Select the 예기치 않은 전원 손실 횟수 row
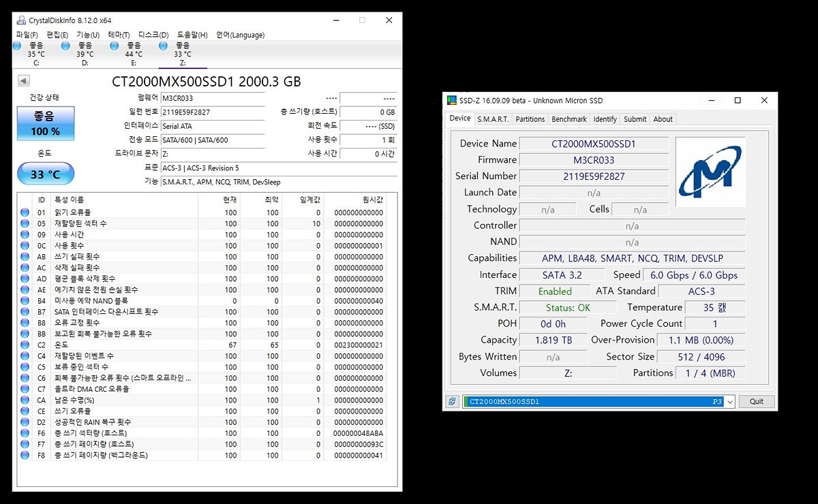 pos(202,289)
